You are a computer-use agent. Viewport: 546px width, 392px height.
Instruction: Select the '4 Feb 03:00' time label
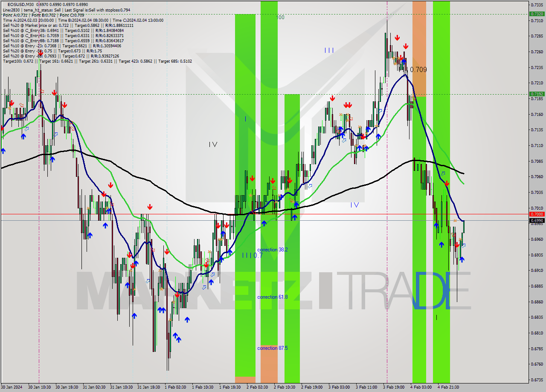click(x=421, y=387)
